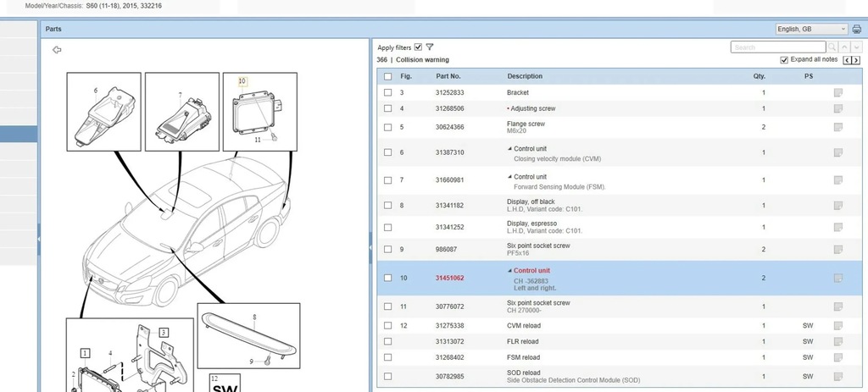Toggle Expand all notes checkbox
This screenshot has height=392, width=868.
click(784, 60)
